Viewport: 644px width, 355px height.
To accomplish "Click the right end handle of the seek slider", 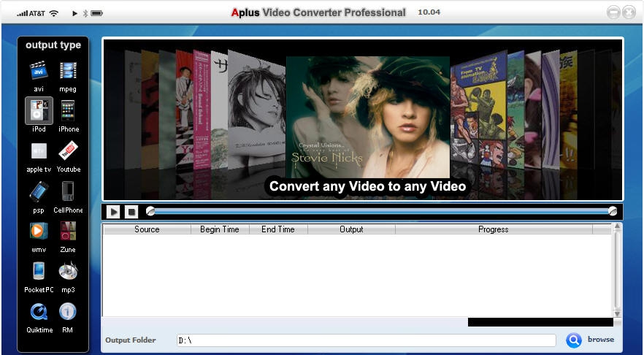I will click(x=613, y=211).
